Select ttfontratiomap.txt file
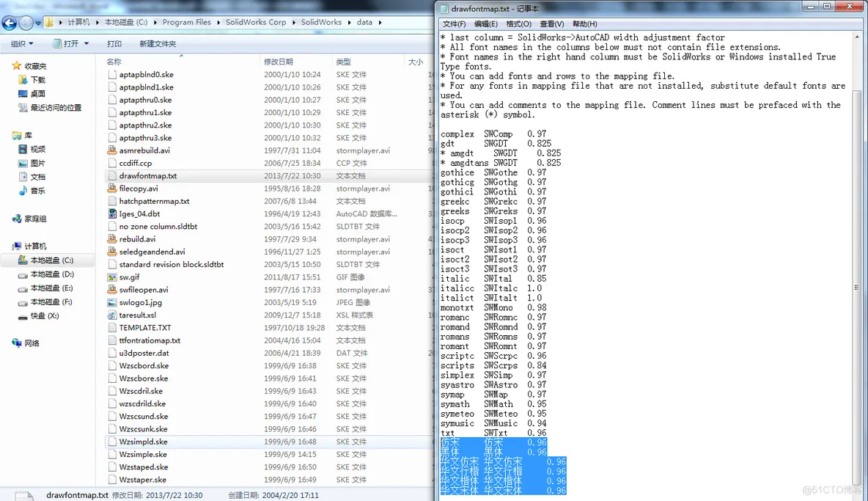The width and height of the screenshot is (868, 501). click(x=150, y=340)
